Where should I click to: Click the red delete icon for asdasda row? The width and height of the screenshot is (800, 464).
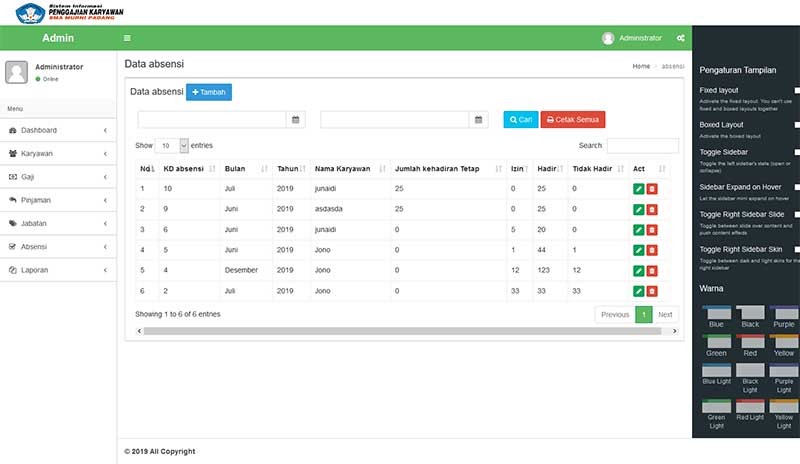coord(652,209)
